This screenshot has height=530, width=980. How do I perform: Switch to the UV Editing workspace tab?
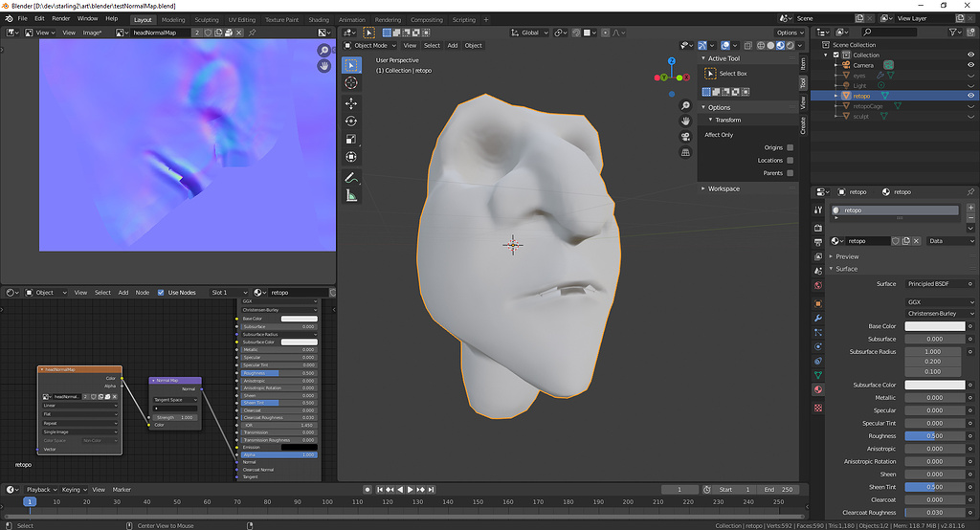[241, 19]
